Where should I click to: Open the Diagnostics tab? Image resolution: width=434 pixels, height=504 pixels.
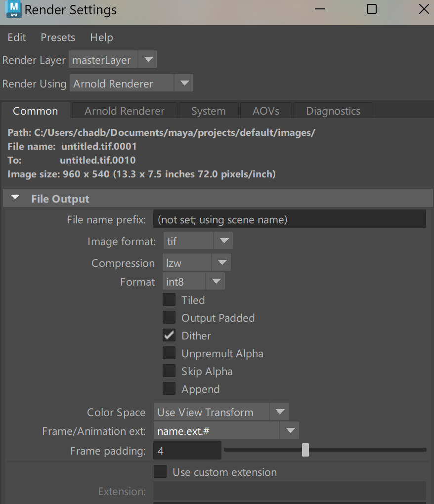pyautogui.click(x=333, y=111)
